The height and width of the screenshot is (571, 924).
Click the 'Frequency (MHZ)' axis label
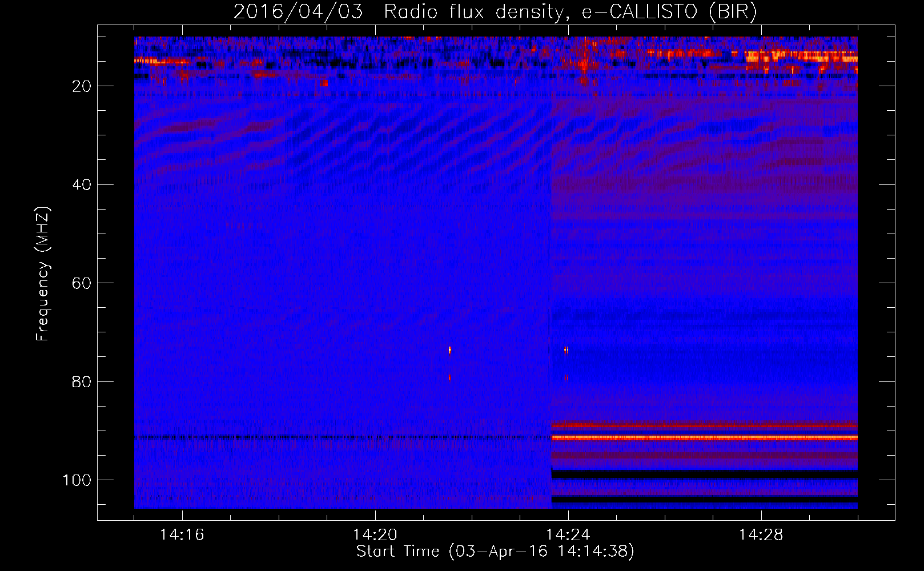coord(43,274)
